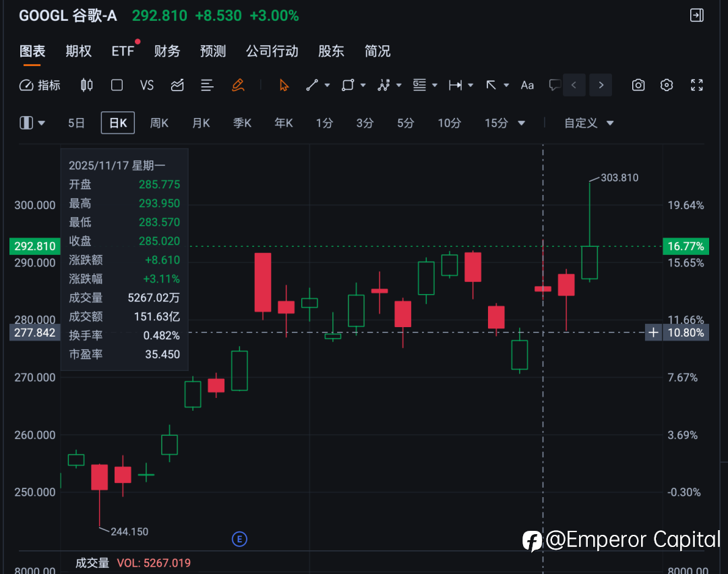Screen dimensions: 728x574
Task: Select the 日K daily candle timeframe
Action: pos(118,123)
